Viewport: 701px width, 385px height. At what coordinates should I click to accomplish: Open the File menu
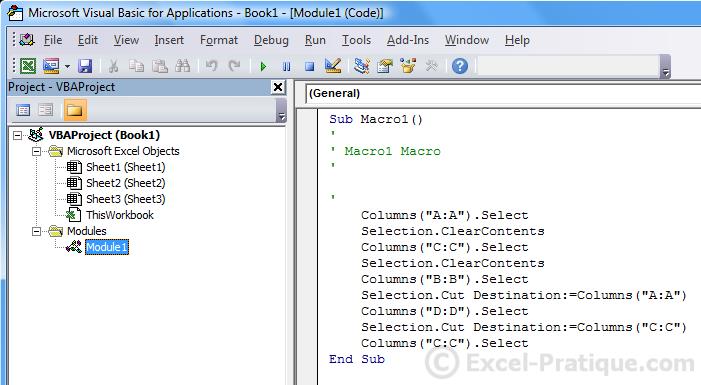click(x=53, y=40)
